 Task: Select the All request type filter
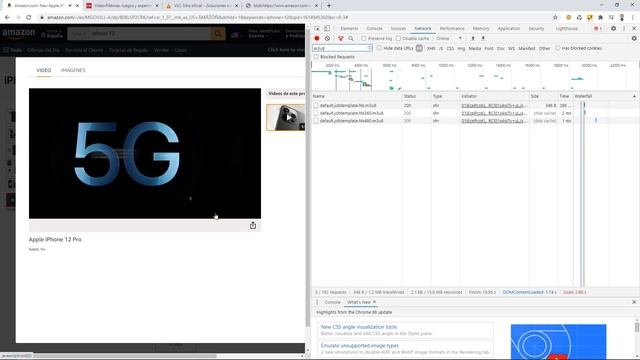pyautogui.click(x=419, y=48)
